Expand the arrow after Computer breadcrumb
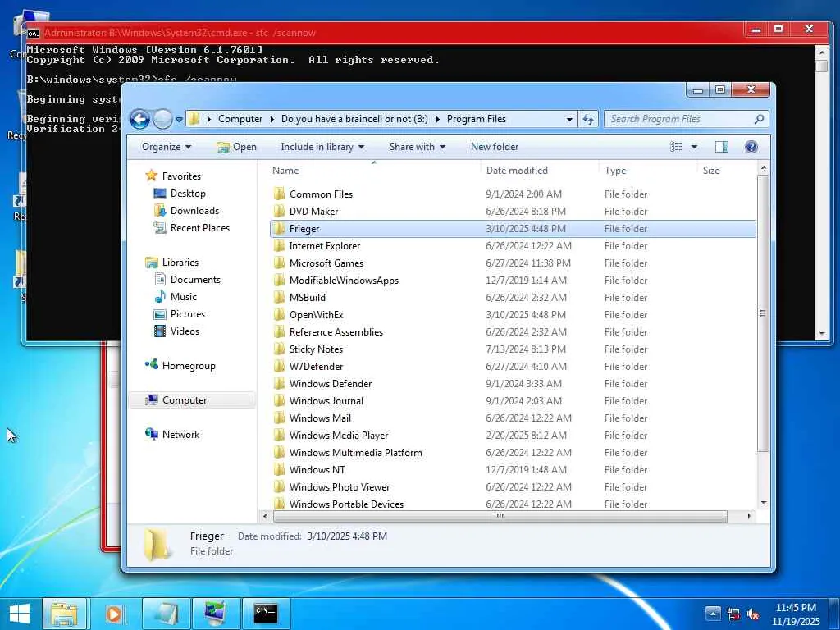840x630 pixels. coord(272,119)
